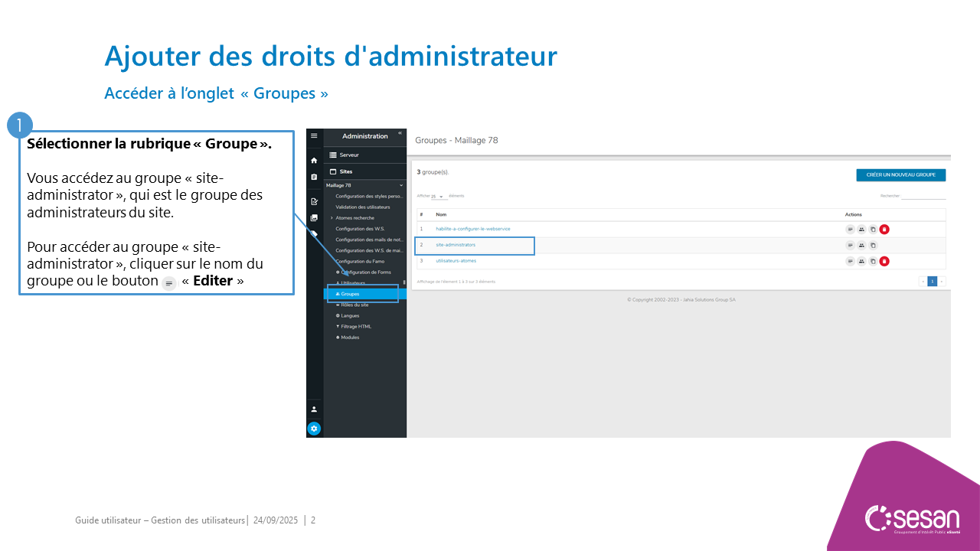Click the edit icon for site-administrators row

[850, 245]
